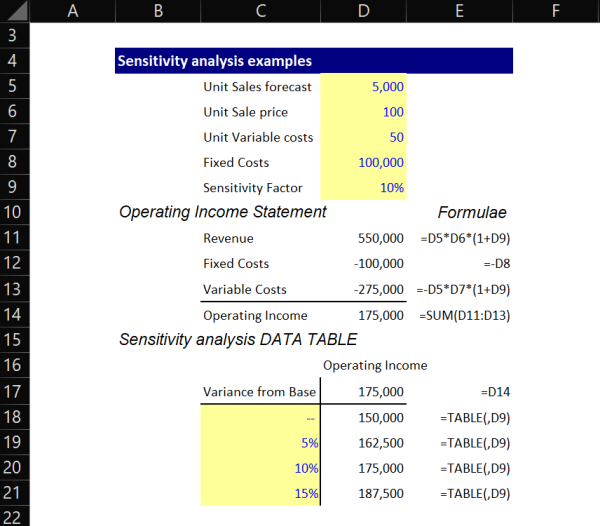The image size is (600, 526).
Task: Click row 22 header
Action: 15,516
